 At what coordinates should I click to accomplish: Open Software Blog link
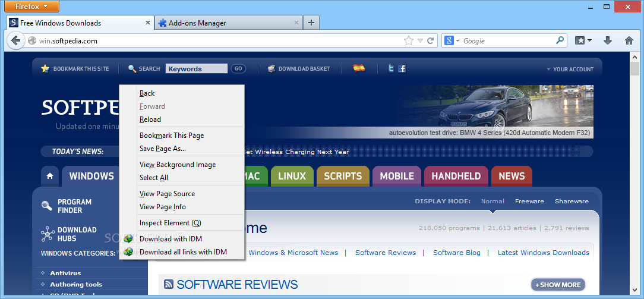[x=457, y=253]
